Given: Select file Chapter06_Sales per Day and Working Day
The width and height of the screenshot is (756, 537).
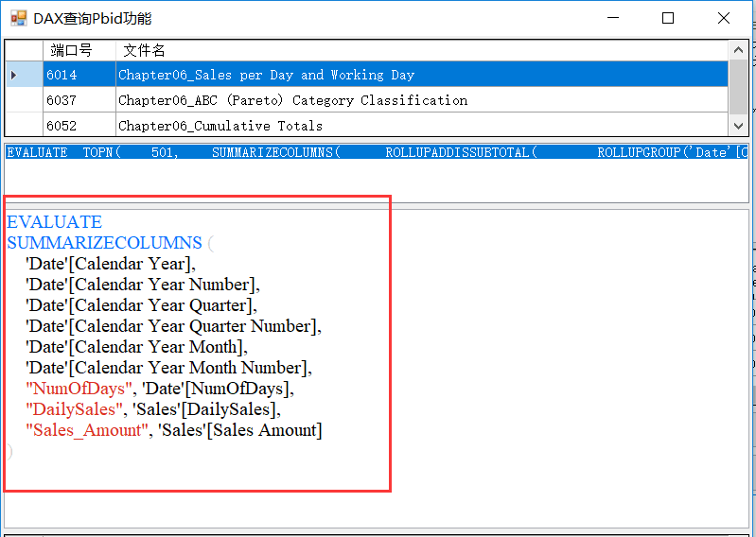Looking at the screenshot, I should (422, 75).
